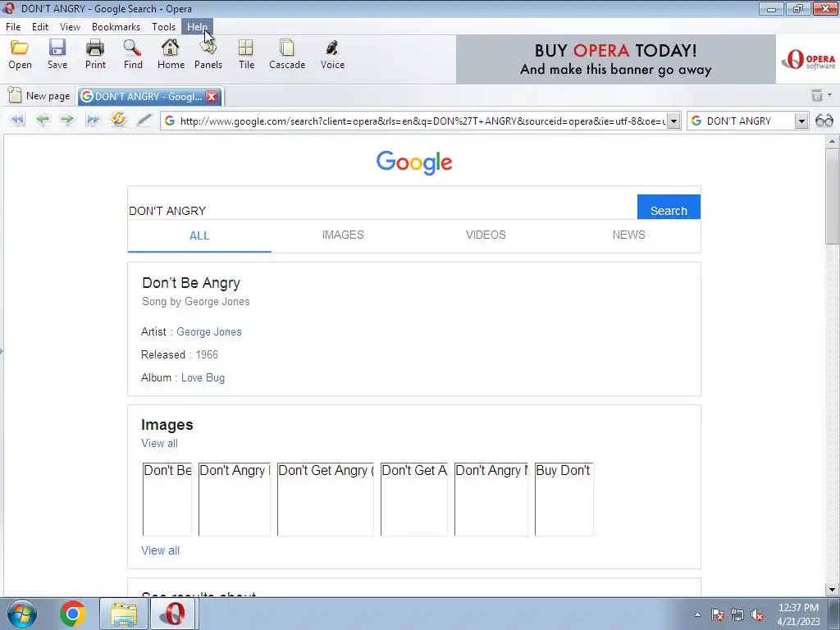Click the glasses view icon
The image size is (840, 630).
[x=824, y=121]
